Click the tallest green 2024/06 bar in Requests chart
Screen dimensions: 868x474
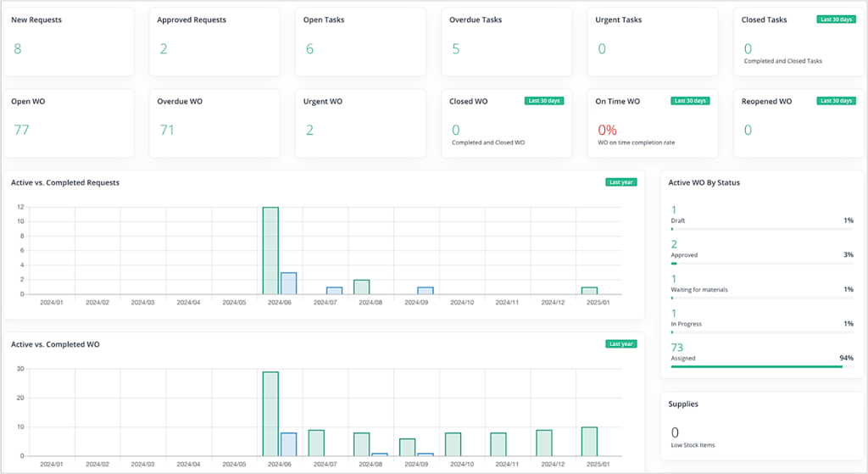(270, 251)
